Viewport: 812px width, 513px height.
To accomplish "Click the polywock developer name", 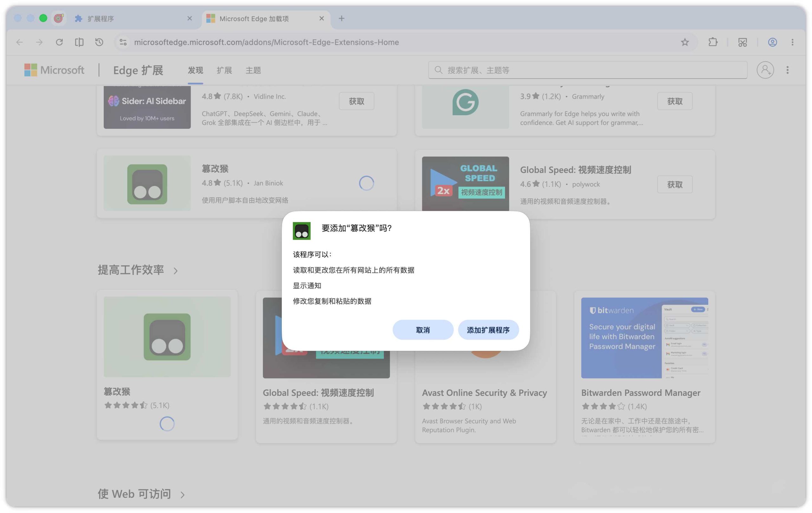I will pos(586,184).
